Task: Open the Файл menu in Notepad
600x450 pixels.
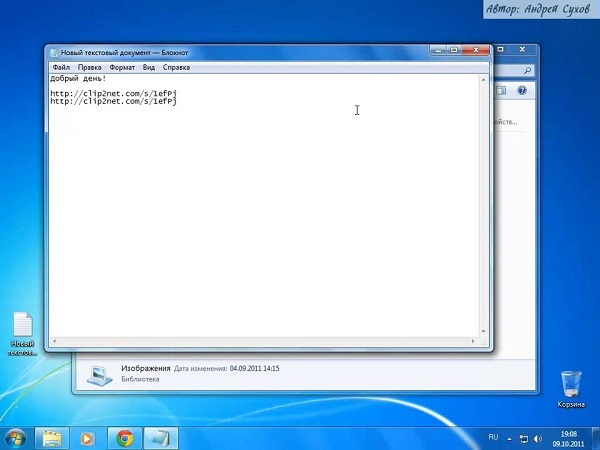Action: (61, 67)
